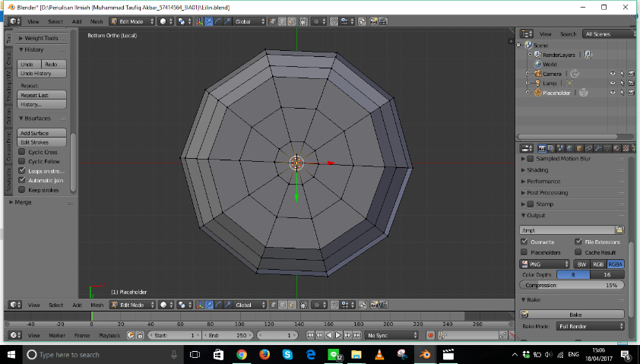This screenshot has width=640, height=364.
Task: Open the Add menu in top 3D header
Action: coord(77,21)
